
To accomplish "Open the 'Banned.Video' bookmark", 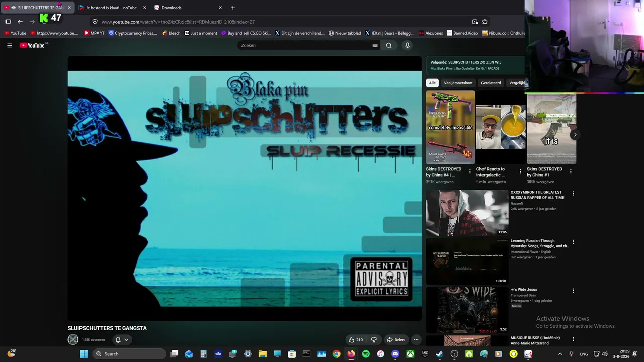I will 462,33.
